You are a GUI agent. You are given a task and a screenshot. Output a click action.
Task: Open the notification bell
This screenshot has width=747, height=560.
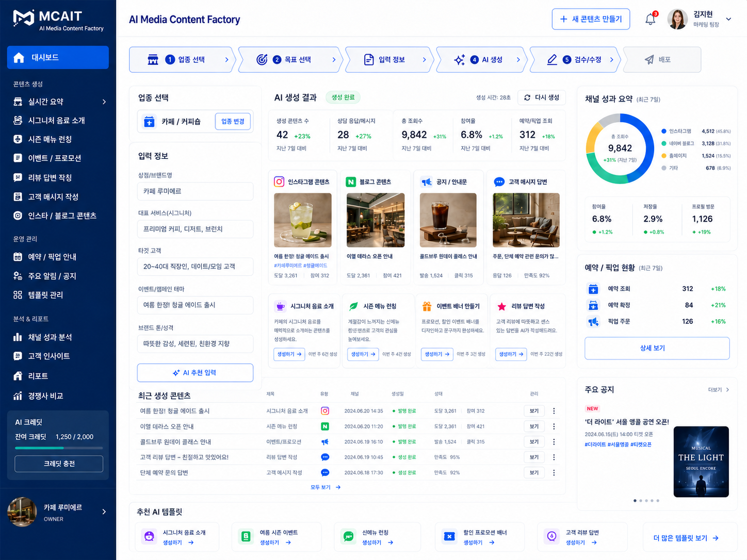pos(651,19)
